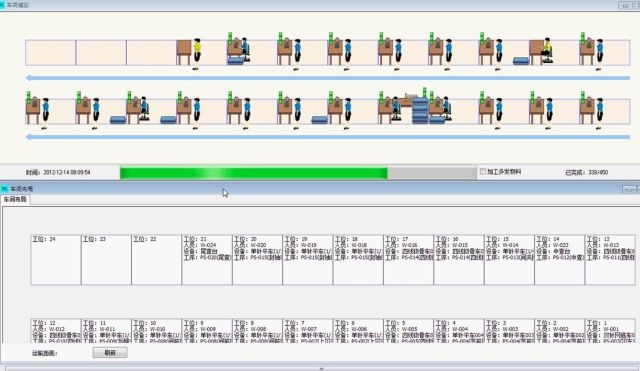
Task: Select worker at workstation 13 in simulation
Action: click(600, 55)
